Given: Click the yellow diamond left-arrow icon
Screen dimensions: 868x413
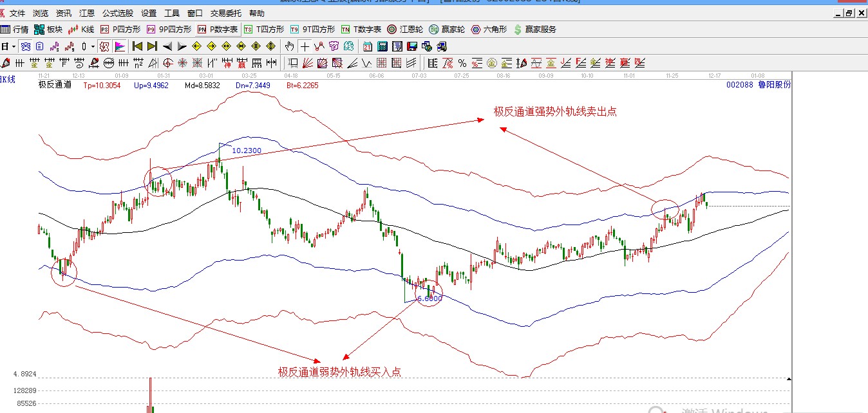Looking at the screenshot, I should [x=196, y=46].
